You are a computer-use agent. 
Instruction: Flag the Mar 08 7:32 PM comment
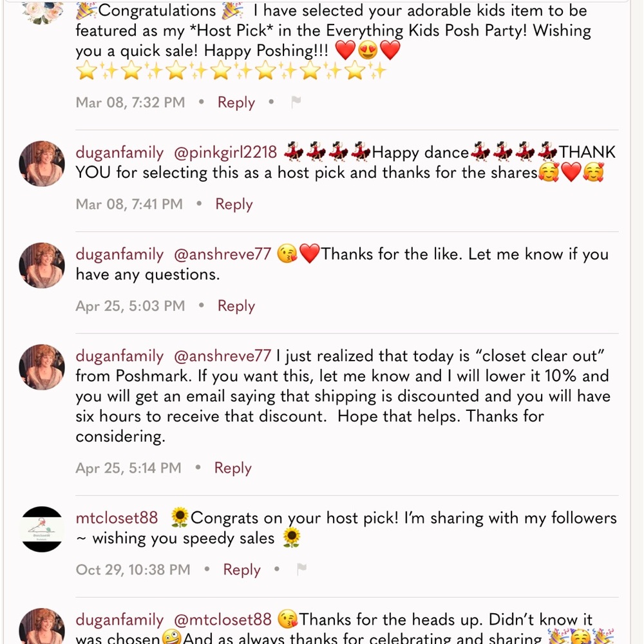tap(296, 102)
